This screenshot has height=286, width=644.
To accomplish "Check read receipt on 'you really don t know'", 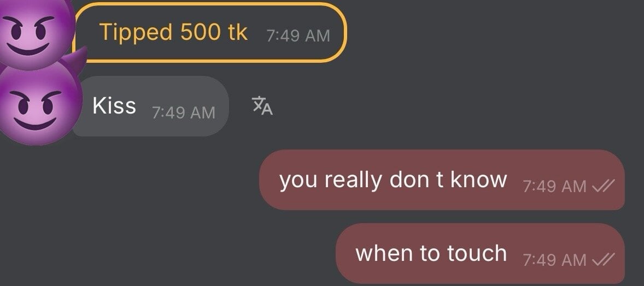I will 604,187.
